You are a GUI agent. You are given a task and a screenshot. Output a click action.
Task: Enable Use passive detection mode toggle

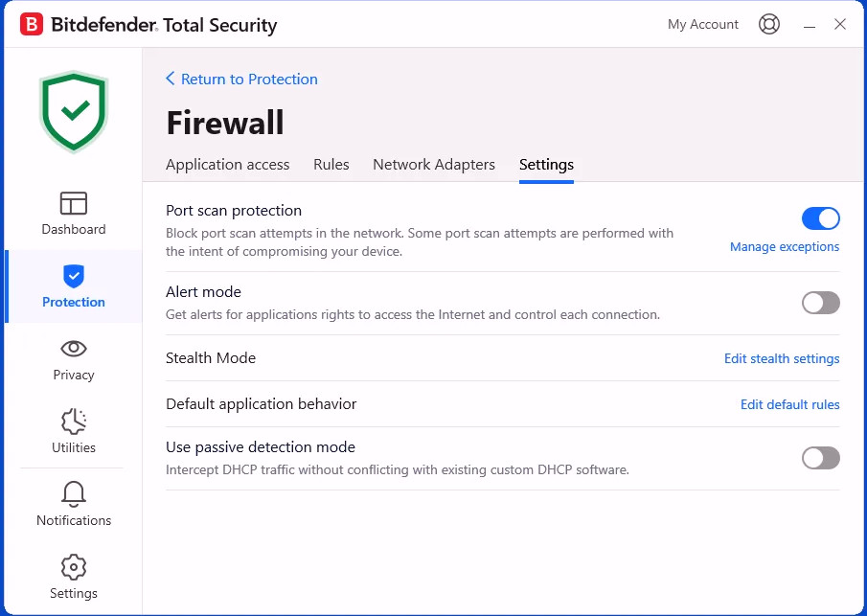click(x=821, y=458)
